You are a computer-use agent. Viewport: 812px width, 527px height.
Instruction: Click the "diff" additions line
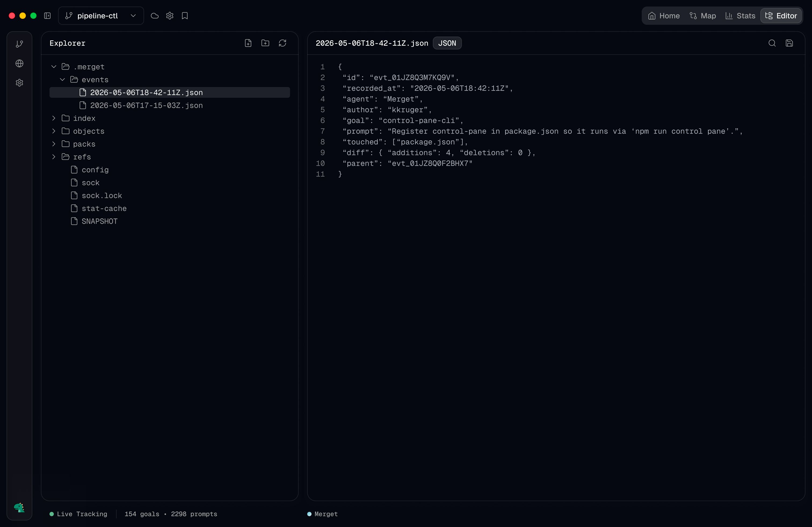click(x=439, y=153)
